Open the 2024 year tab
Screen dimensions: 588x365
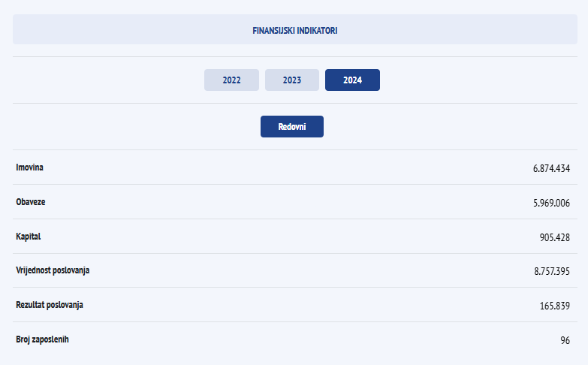click(x=352, y=80)
